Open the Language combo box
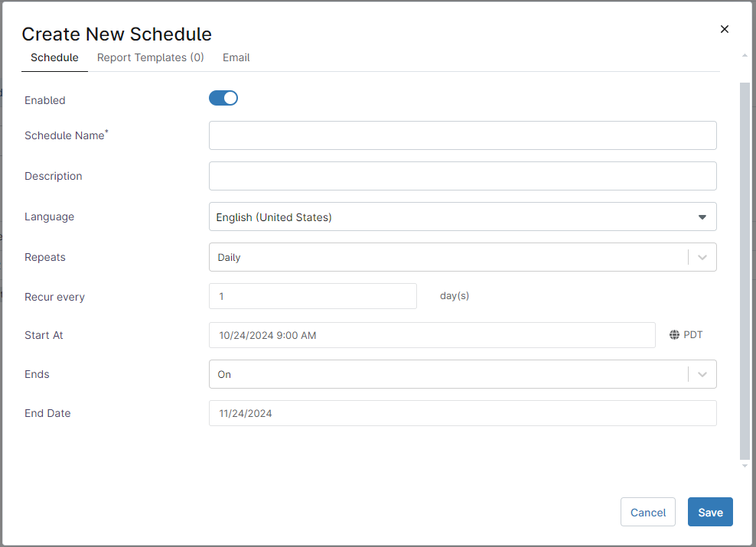The height and width of the screenshot is (547, 756). pos(462,217)
